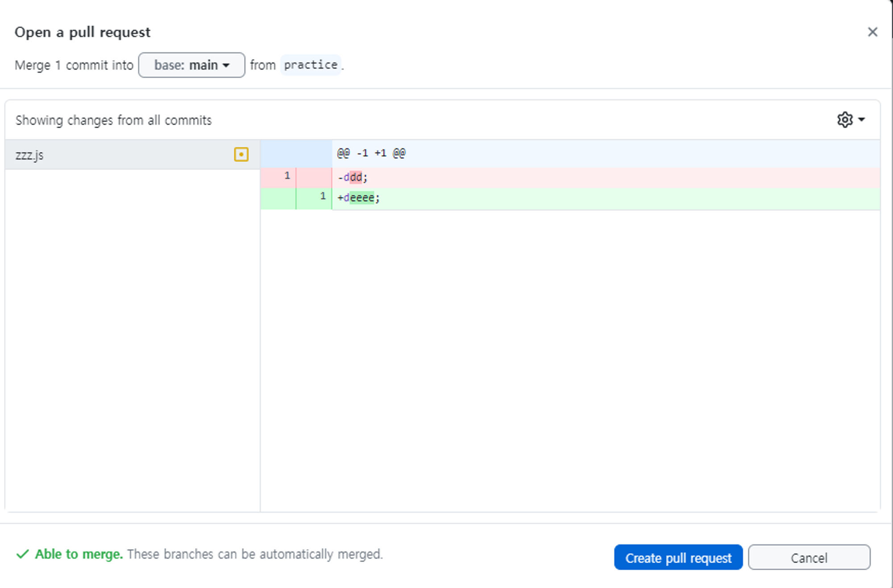This screenshot has height=588, width=893.
Task: Click the Cancel button
Action: [809, 557]
